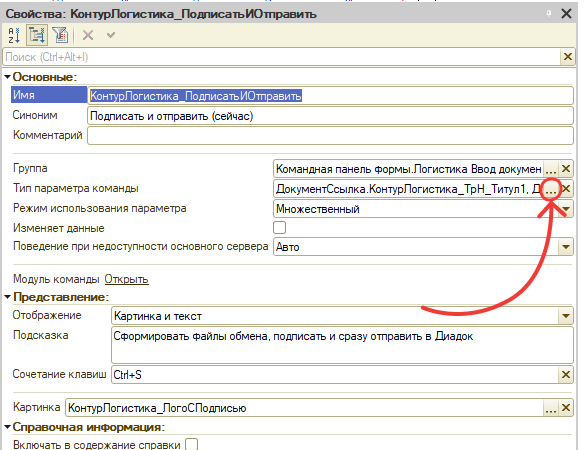584x450 pixels.
Task: Collapse the Основные section
Action: tap(7, 77)
